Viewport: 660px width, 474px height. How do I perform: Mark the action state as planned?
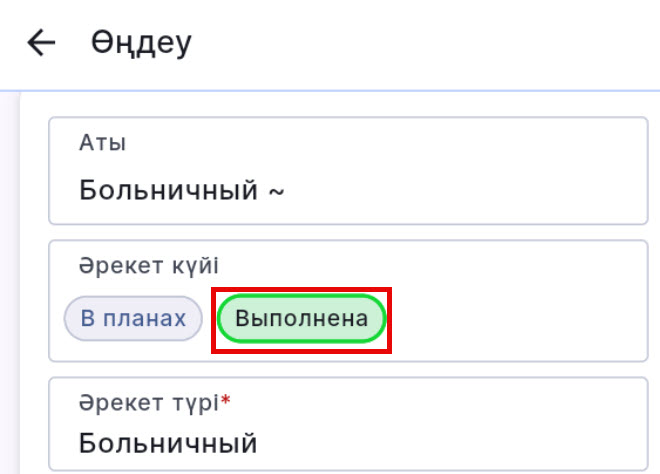coord(133,319)
